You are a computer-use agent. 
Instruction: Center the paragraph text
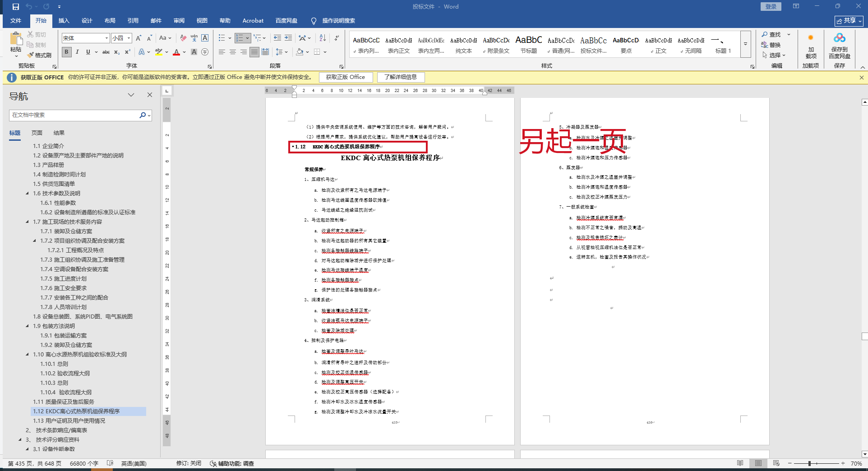(x=233, y=52)
